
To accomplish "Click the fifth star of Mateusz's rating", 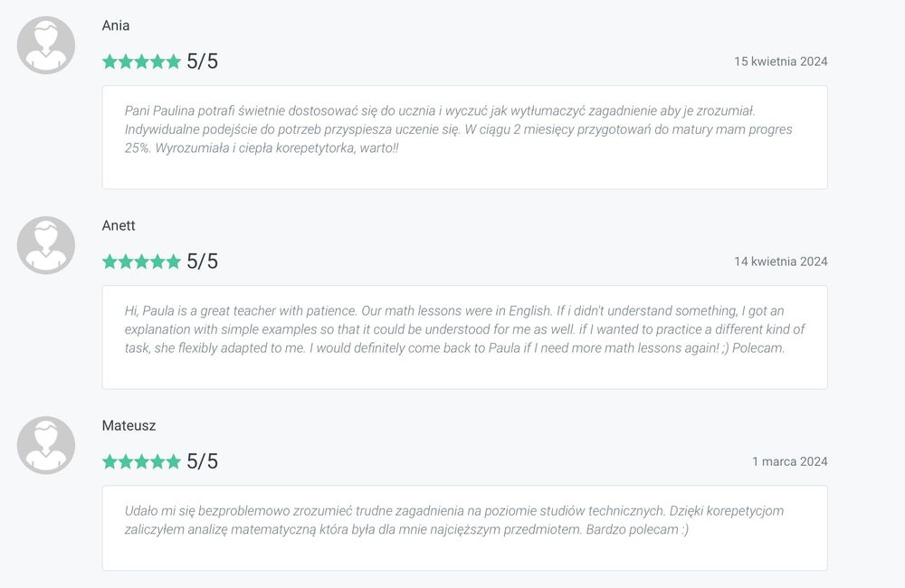I will click(173, 461).
